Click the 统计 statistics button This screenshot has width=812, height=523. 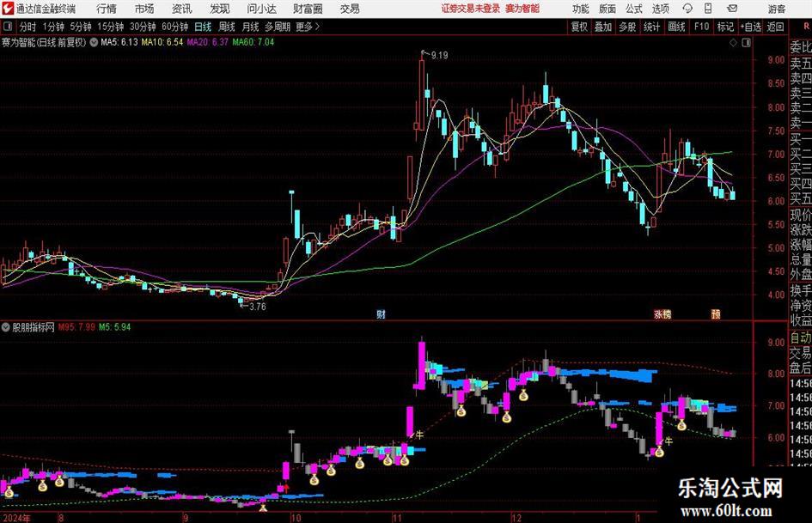coord(651,27)
